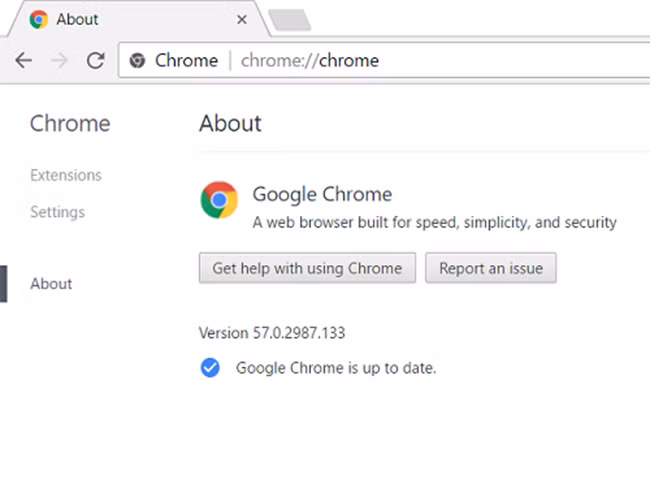This screenshot has width=650, height=488.
Task: Click the forward navigation arrow
Action: [60, 60]
